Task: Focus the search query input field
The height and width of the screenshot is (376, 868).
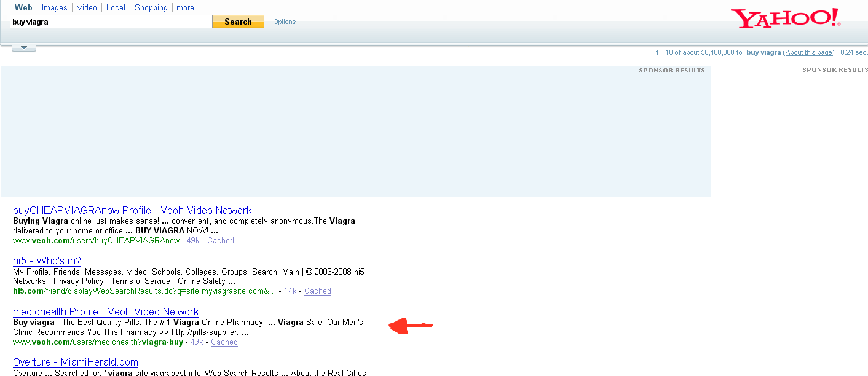Action: click(111, 22)
